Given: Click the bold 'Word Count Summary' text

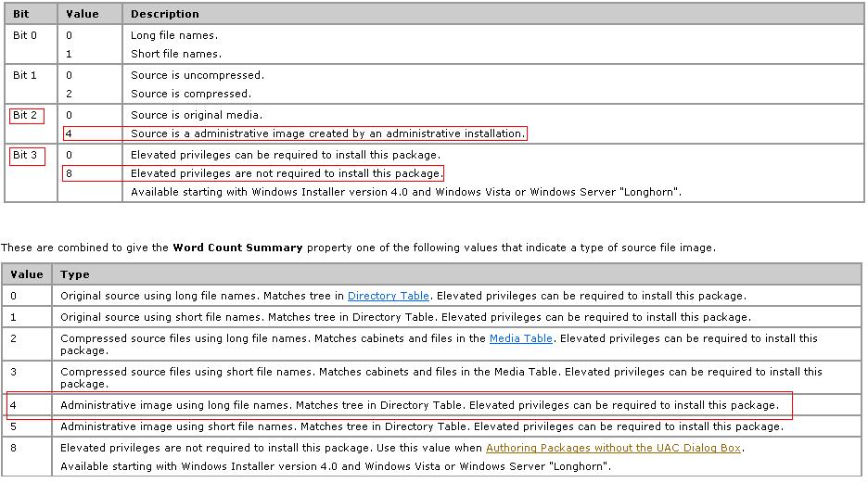Looking at the screenshot, I should (x=237, y=248).
